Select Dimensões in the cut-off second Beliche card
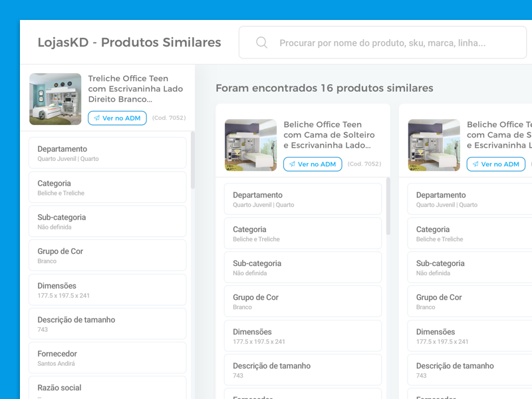The width and height of the screenshot is (532, 399). (x=469, y=336)
